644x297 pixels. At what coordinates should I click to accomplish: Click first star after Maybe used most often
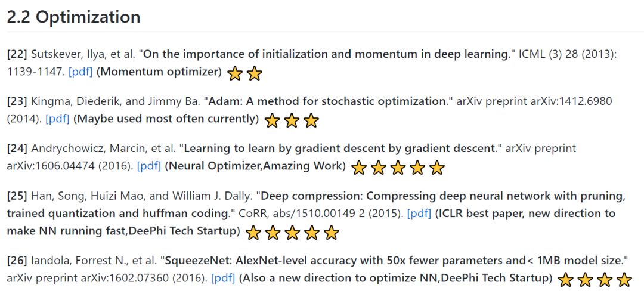click(272, 121)
